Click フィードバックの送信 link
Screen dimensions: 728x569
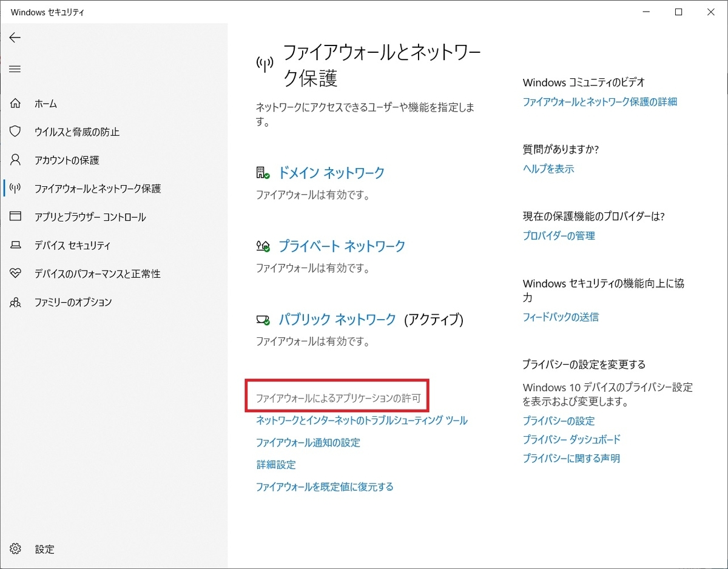(x=561, y=317)
